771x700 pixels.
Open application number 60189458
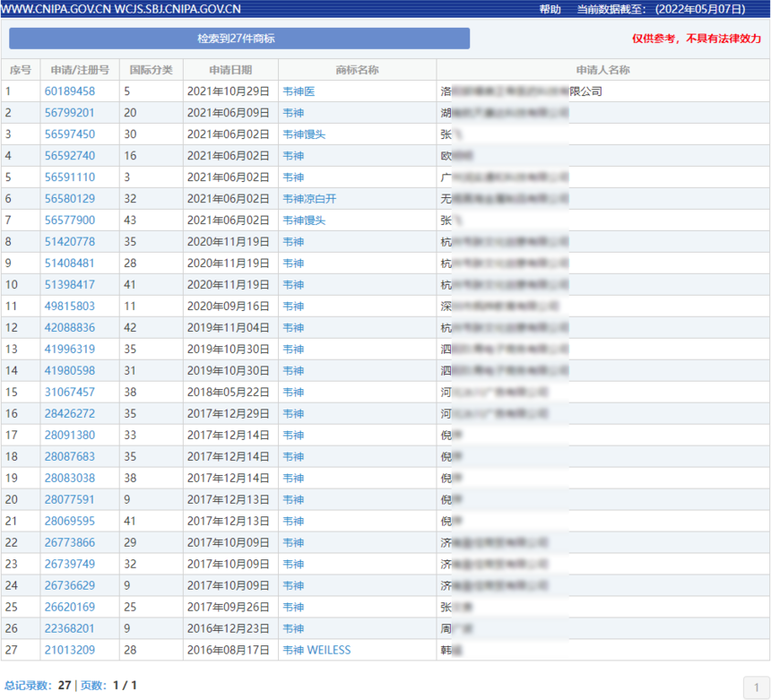(x=70, y=91)
